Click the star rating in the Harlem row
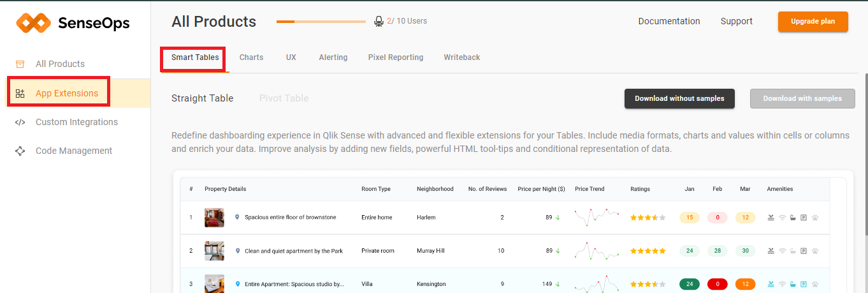 pyautogui.click(x=647, y=218)
